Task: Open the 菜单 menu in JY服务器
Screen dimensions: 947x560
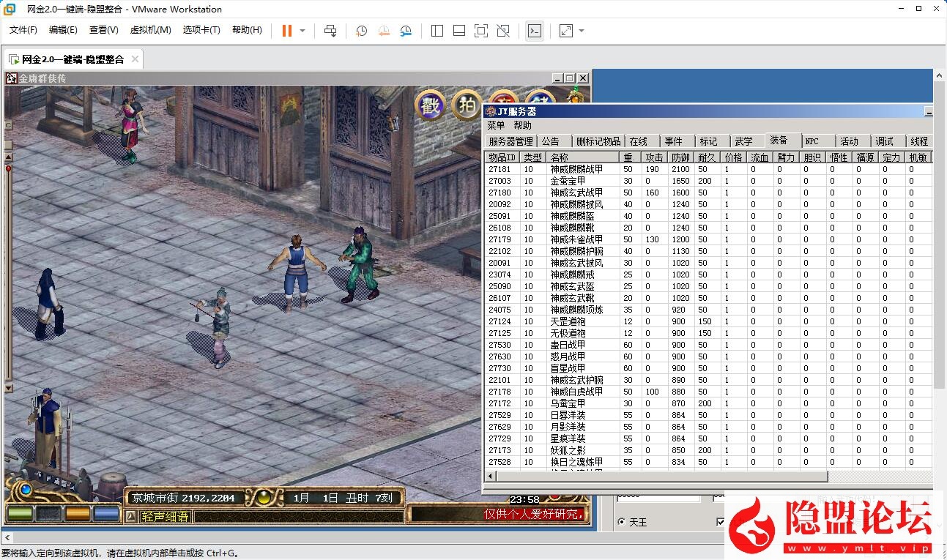Action: (x=496, y=125)
